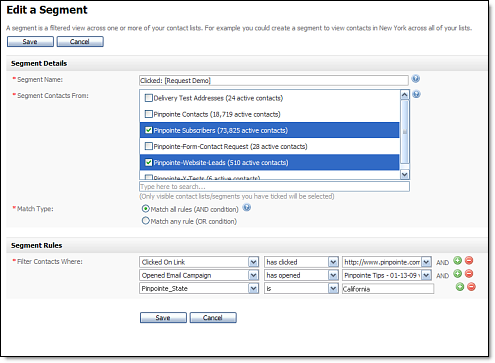Click the top Save button
Screen dimensions: 495x363
point(30,42)
